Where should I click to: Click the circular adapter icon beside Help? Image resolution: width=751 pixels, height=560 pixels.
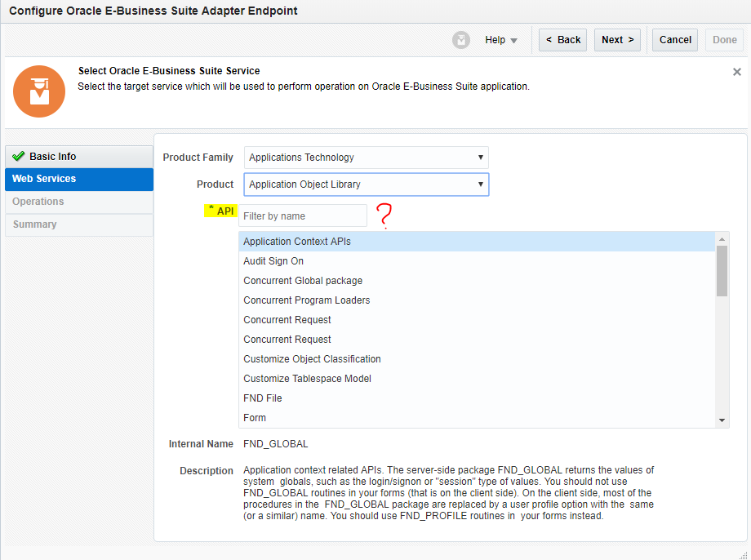coord(461,39)
